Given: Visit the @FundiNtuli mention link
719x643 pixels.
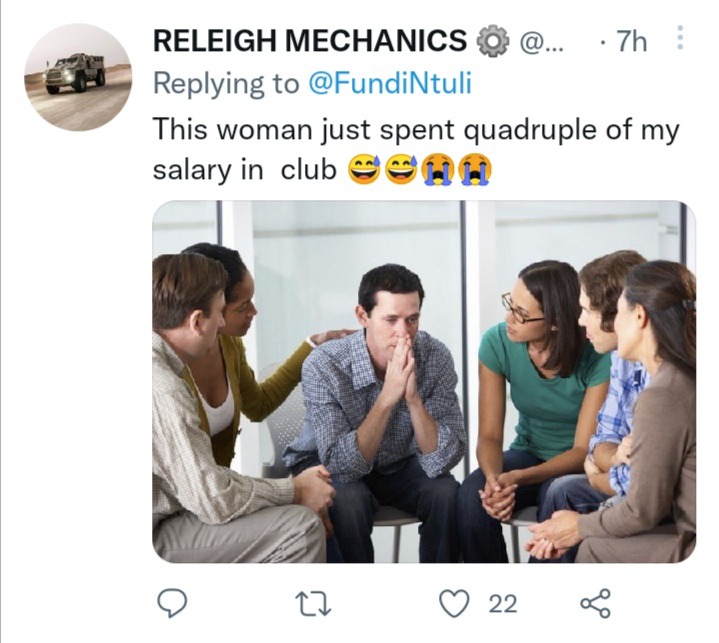Looking at the screenshot, I should 390,84.
